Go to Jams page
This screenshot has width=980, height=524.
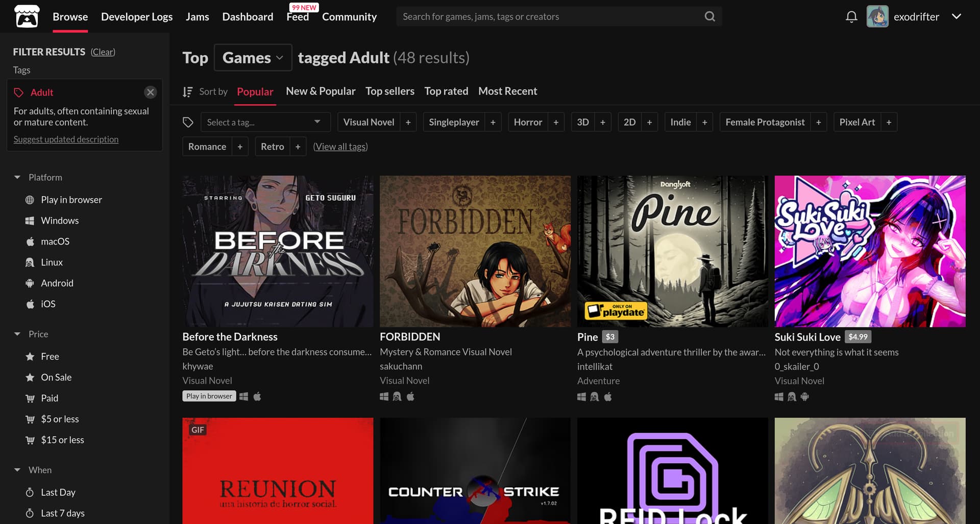[x=198, y=17]
